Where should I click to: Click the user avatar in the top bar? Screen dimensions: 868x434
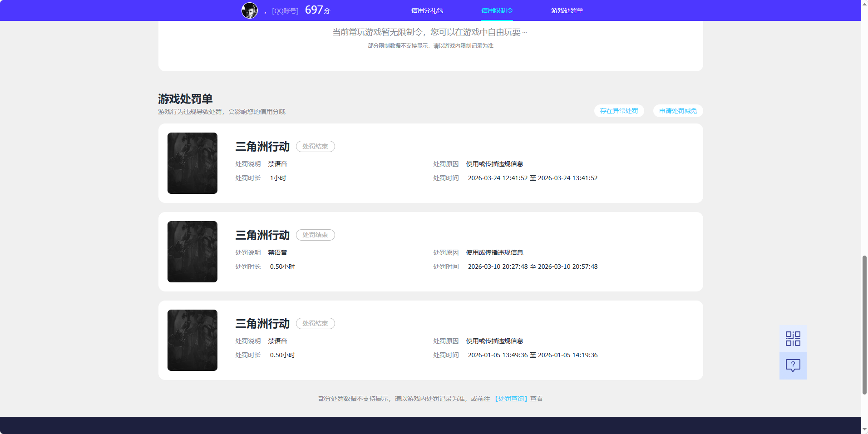click(x=250, y=10)
